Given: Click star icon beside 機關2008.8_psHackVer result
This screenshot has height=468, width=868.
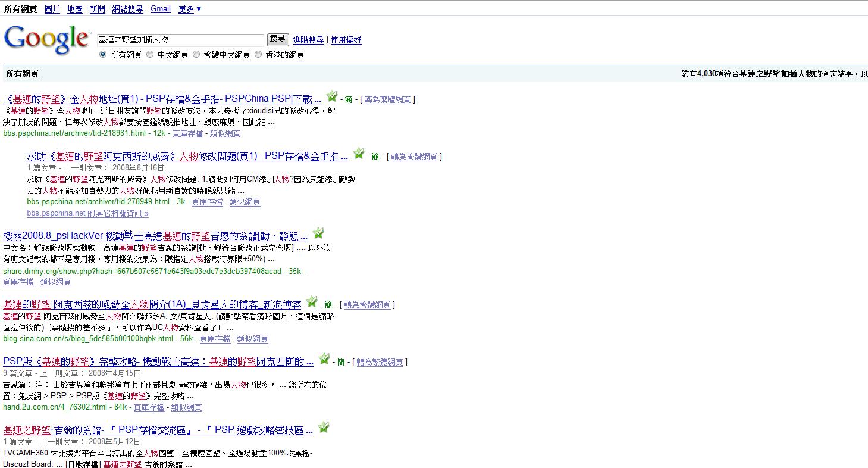Looking at the screenshot, I should click(318, 233).
